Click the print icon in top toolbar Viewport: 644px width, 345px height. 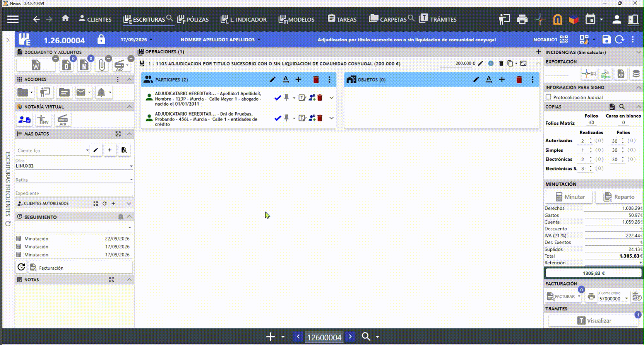pyautogui.click(x=522, y=19)
